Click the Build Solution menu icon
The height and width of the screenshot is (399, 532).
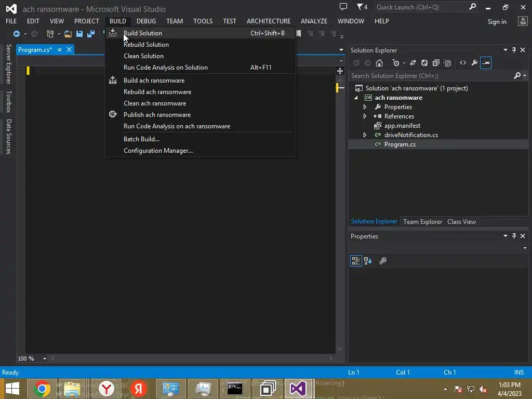coord(113,33)
